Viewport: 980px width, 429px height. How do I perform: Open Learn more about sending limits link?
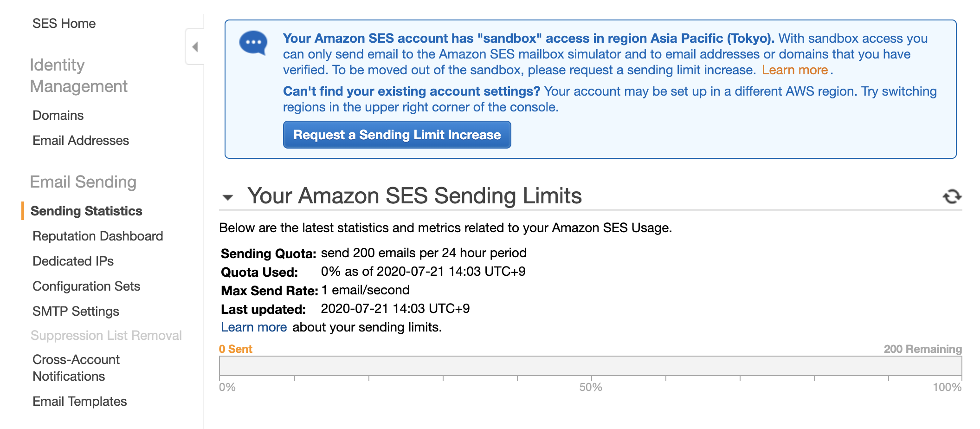pyautogui.click(x=254, y=327)
